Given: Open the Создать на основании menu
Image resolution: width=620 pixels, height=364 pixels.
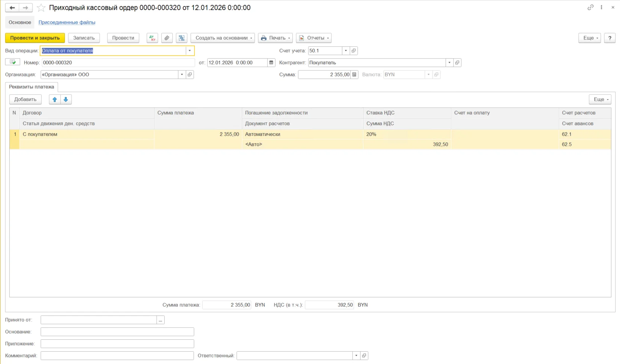Looking at the screenshot, I should point(223,38).
